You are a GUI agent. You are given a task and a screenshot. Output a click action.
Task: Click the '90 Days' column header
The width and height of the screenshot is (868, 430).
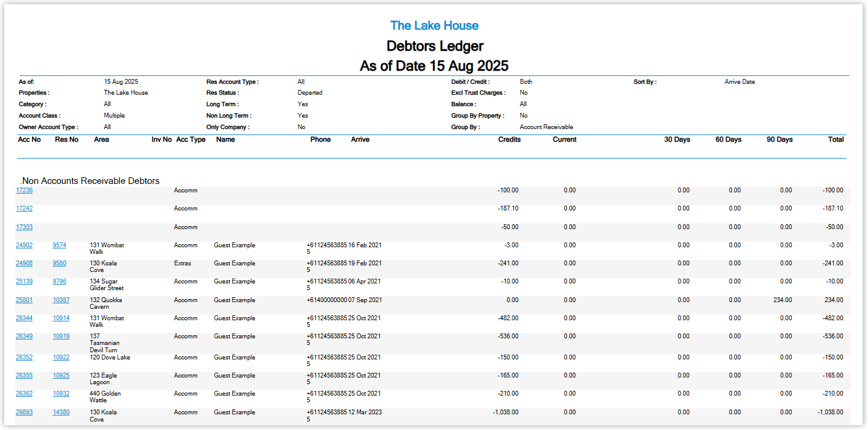click(x=780, y=140)
